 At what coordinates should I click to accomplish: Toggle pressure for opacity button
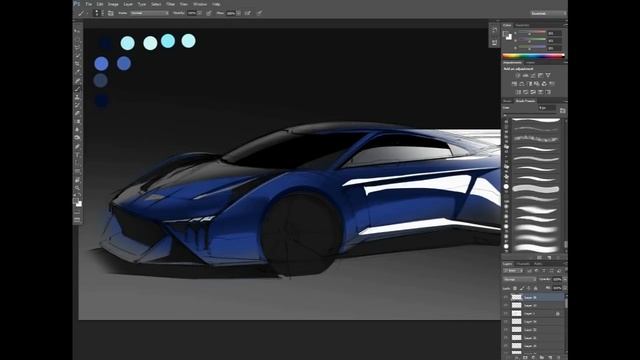pyautogui.click(x=209, y=13)
